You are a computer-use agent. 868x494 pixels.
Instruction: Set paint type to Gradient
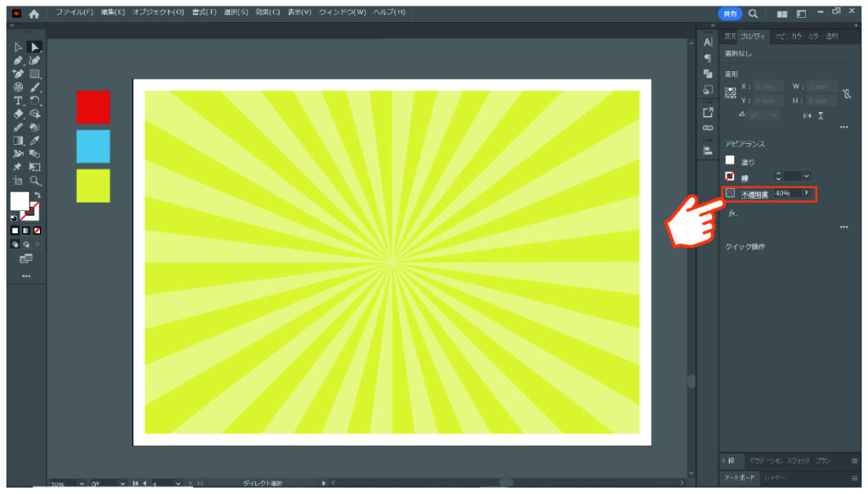[x=26, y=230]
